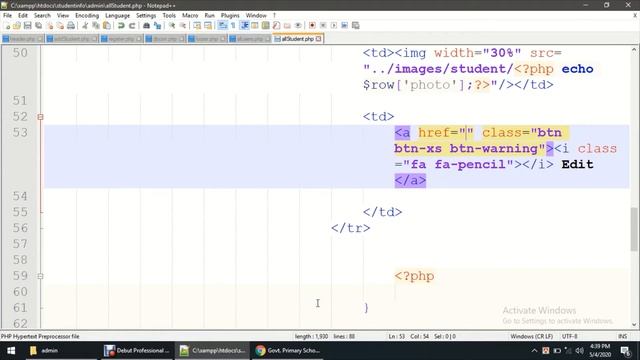Click the UTF-8 encoding status entry
640x360 pixels.
[569, 336]
